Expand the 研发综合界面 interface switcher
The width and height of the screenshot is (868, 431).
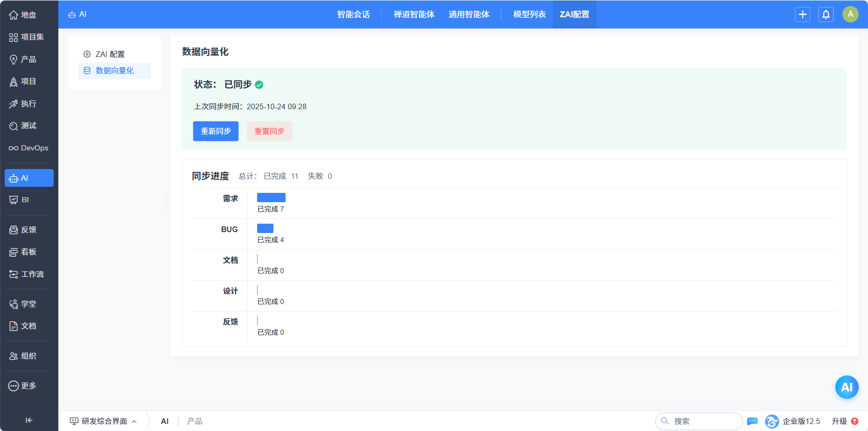104,421
